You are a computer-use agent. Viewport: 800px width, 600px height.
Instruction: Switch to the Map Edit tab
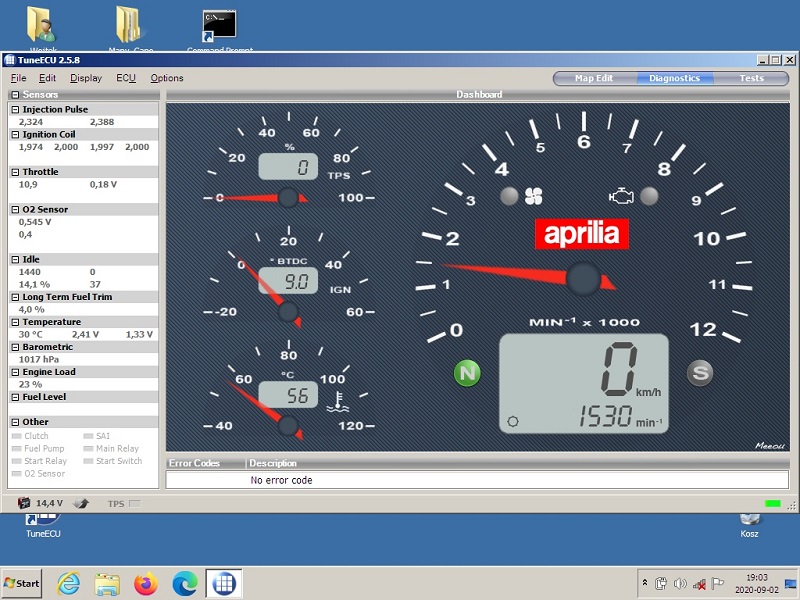coord(594,78)
